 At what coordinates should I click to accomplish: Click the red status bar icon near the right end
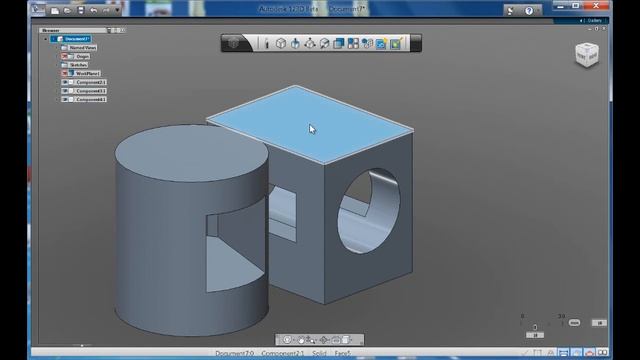coord(589,352)
